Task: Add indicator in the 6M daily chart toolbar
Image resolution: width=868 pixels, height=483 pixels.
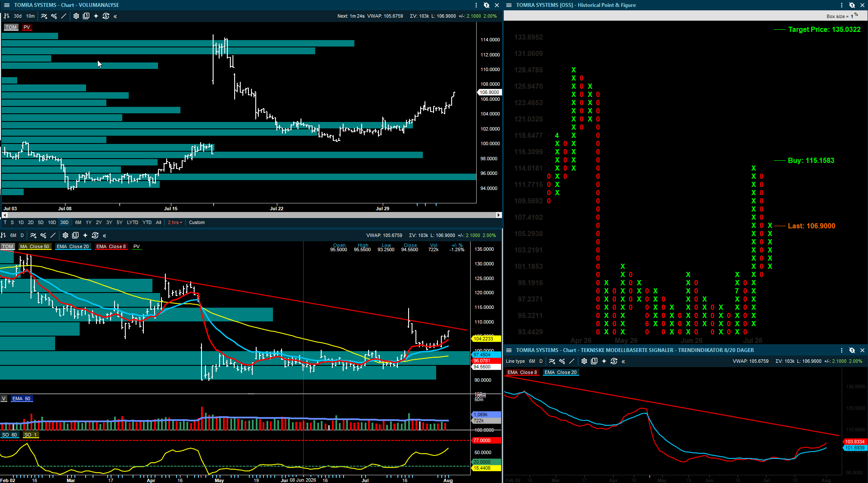Action: (33, 235)
